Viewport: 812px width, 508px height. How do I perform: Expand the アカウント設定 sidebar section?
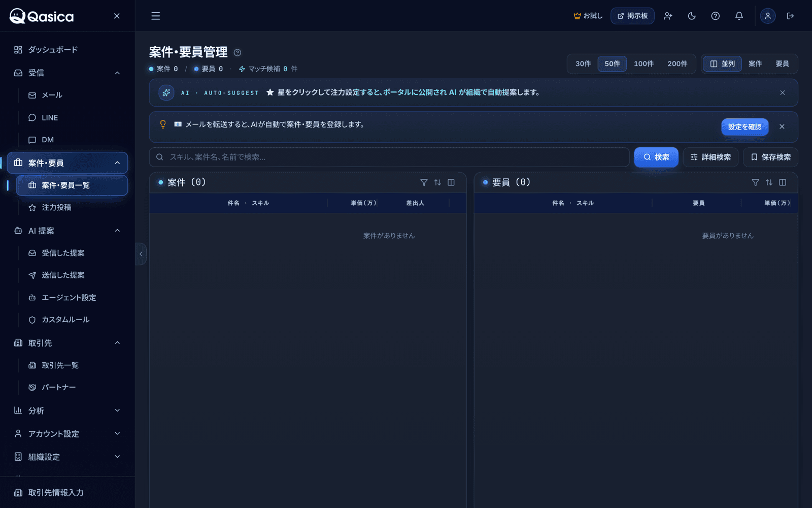tap(67, 434)
